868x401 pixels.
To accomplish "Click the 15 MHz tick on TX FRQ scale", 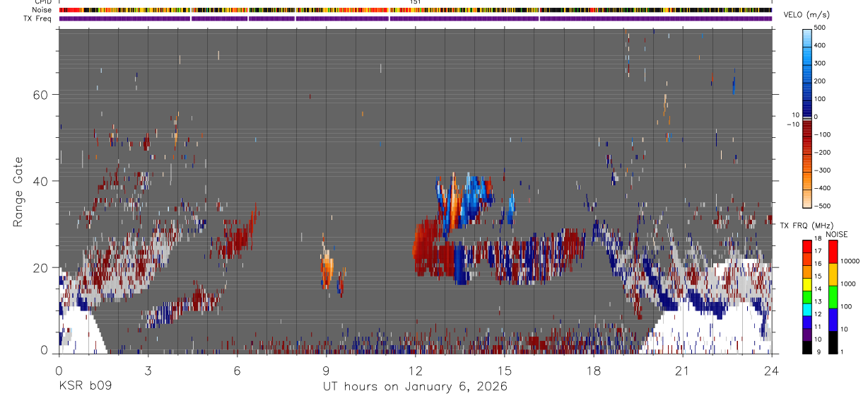I will tap(819, 276).
